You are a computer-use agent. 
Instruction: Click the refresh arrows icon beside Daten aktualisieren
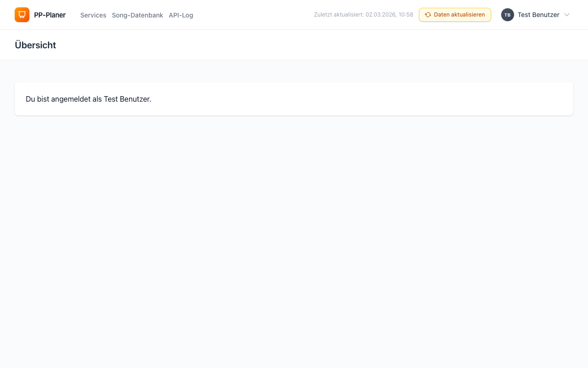pos(428,15)
